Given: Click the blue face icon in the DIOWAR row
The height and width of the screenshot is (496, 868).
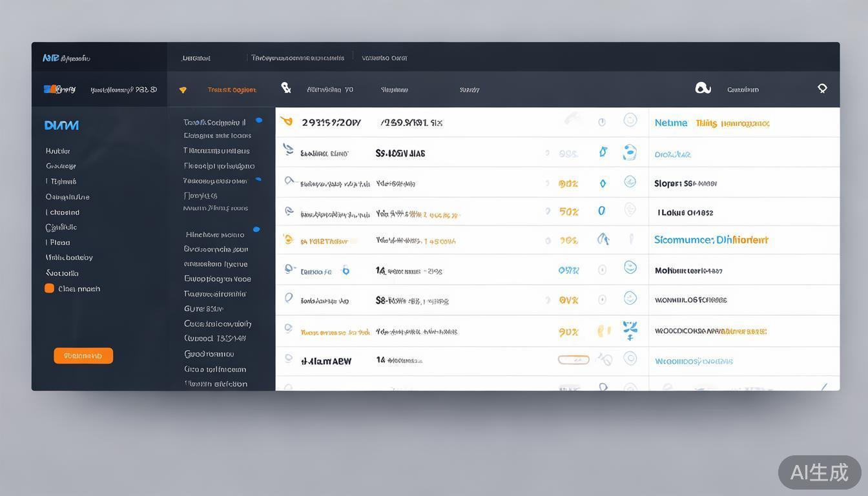Looking at the screenshot, I should pos(630,153).
